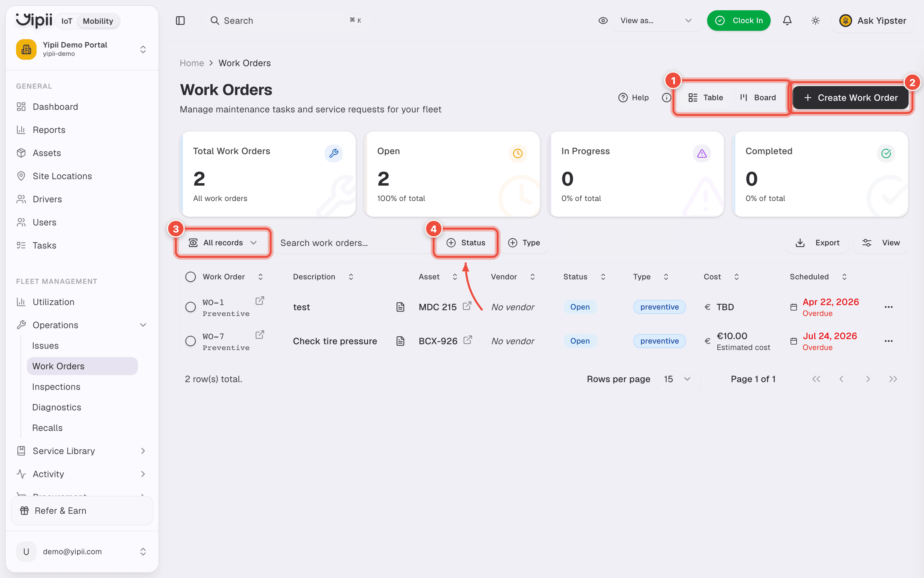
Task: Click the user avatar U icon
Action: 26,551
